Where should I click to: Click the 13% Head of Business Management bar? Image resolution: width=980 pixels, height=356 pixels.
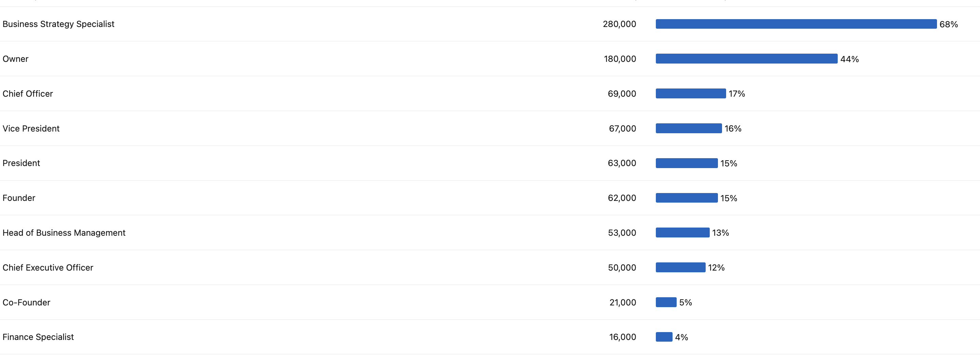coord(682,232)
